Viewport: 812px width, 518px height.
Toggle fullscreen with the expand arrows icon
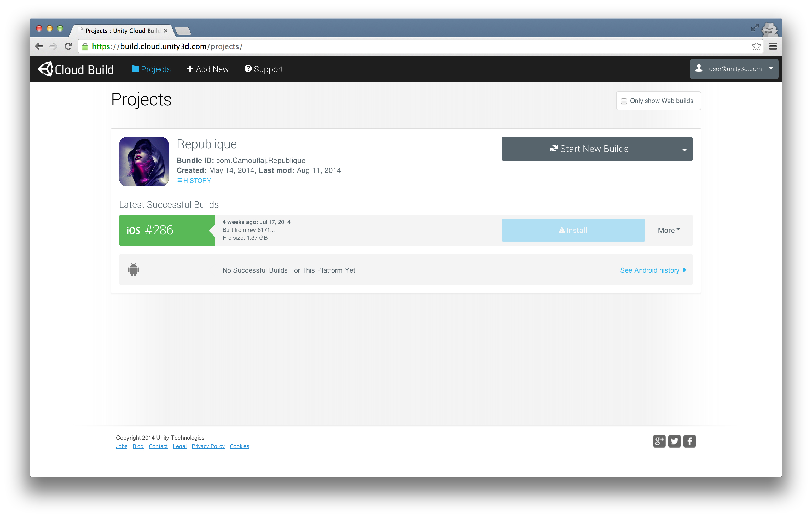[x=755, y=28]
